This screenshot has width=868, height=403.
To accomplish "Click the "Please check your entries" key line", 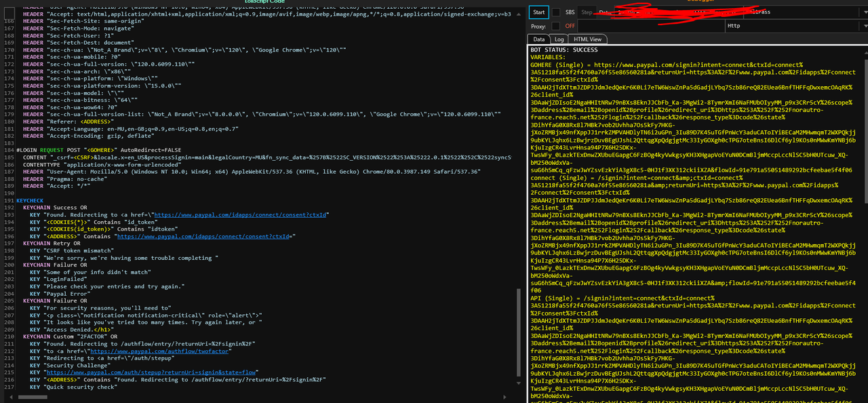I will [107, 286].
